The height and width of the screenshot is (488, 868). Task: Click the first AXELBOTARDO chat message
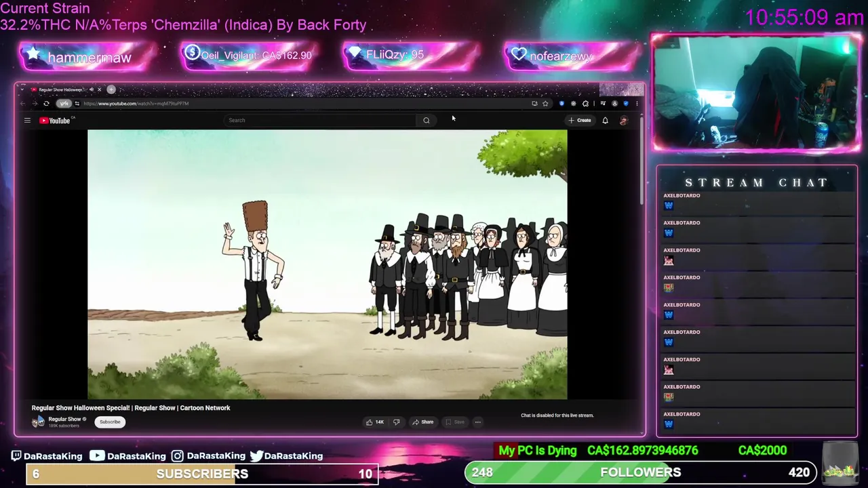[757, 201]
